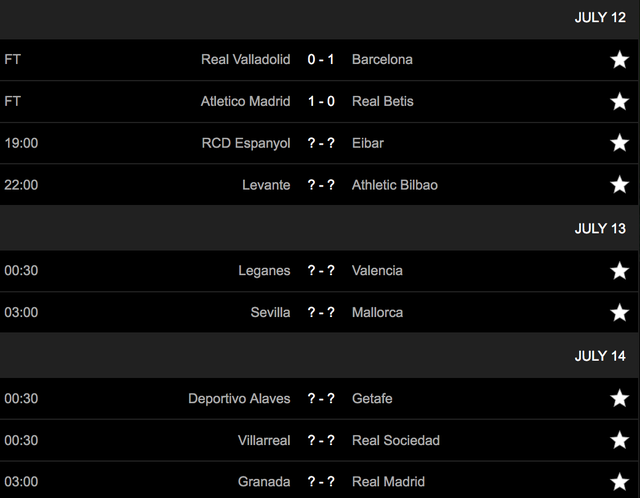
Task: Favorite the Leganes vs Valencia fixture
Action: tap(619, 271)
